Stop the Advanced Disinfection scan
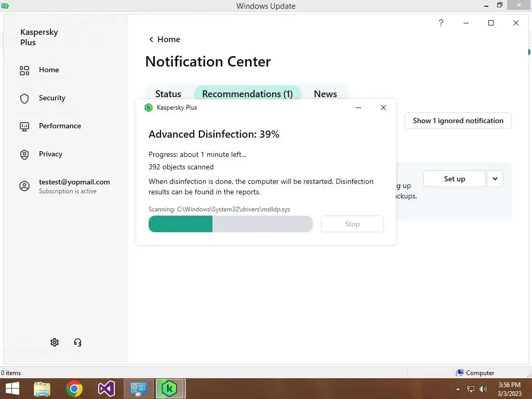532x399 pixels. point(352,224)
